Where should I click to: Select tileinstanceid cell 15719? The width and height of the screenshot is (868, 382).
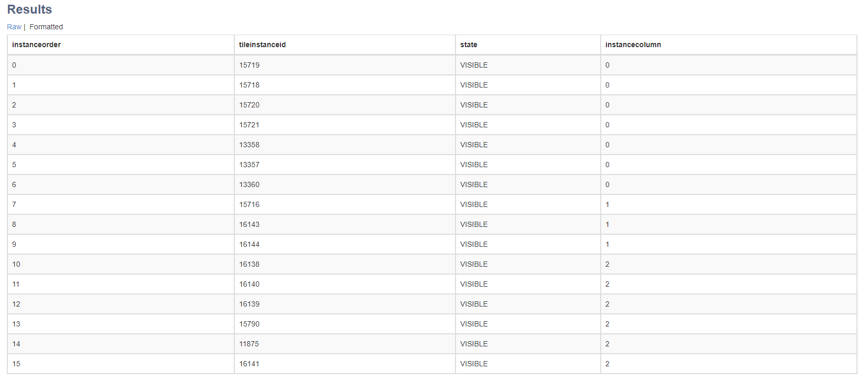click(x=249, y=65)
